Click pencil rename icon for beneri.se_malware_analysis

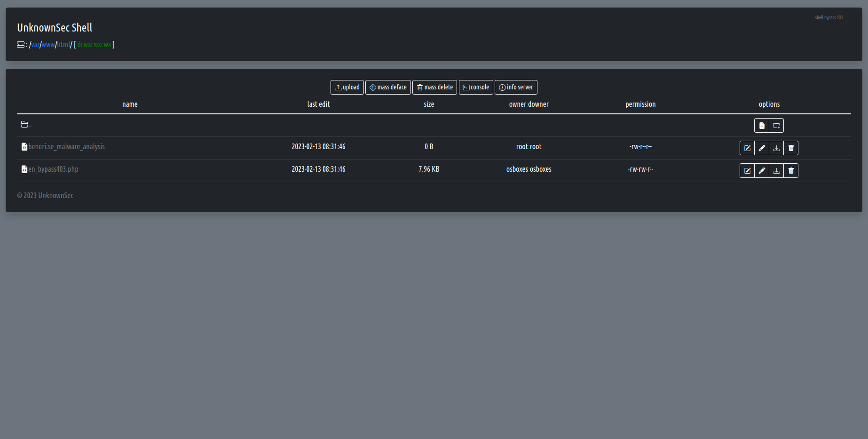click(x=762, y=148)
